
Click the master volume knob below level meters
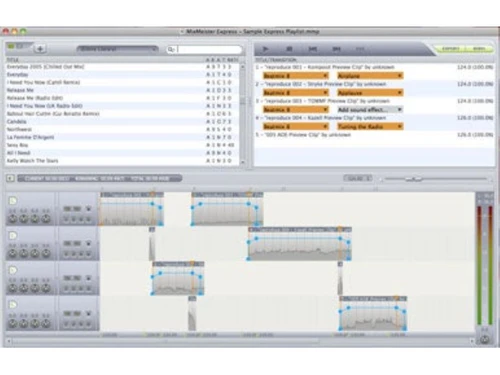click(485, 339)
